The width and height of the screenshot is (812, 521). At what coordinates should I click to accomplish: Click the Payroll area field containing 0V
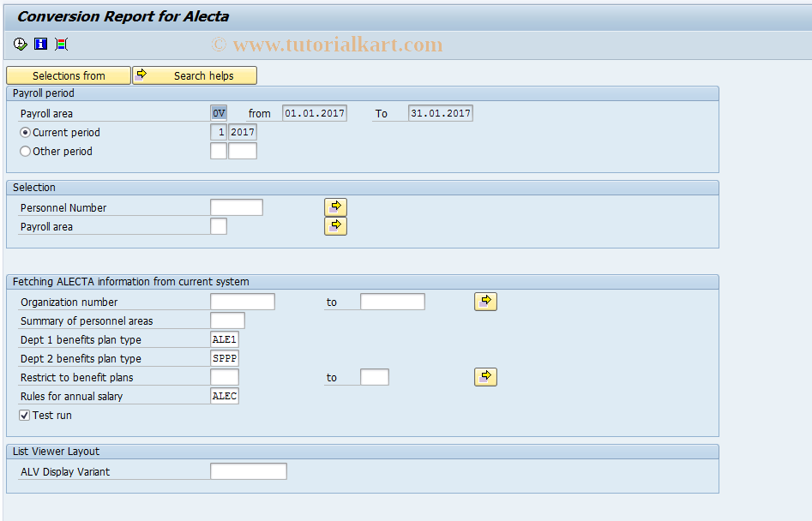(219, 113)
